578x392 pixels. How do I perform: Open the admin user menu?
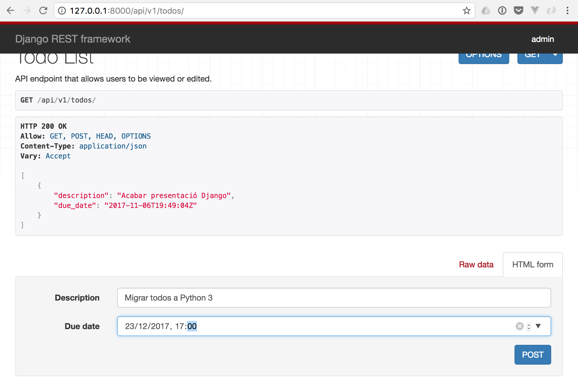point(542,39)
